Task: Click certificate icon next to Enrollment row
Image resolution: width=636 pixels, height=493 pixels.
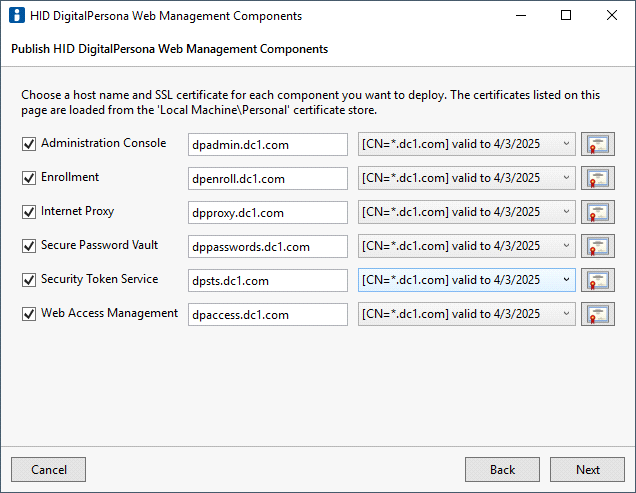Action: tap(598, 178)
